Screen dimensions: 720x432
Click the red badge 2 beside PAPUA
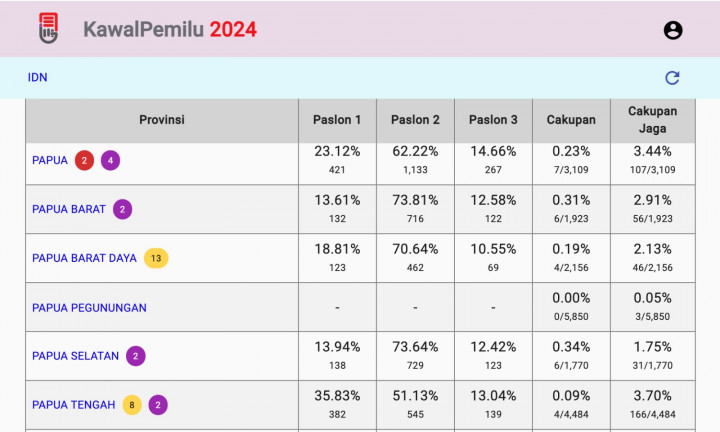85,160
